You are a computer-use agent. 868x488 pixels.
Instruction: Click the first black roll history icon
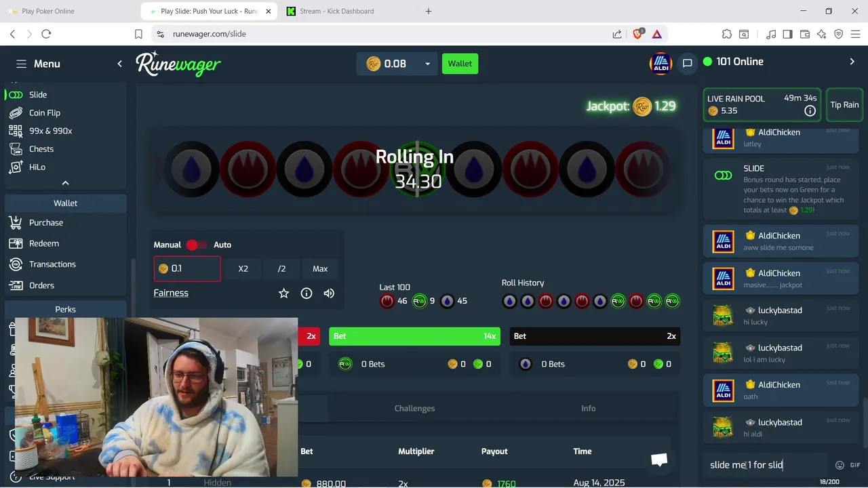click(x=509, y=301)
